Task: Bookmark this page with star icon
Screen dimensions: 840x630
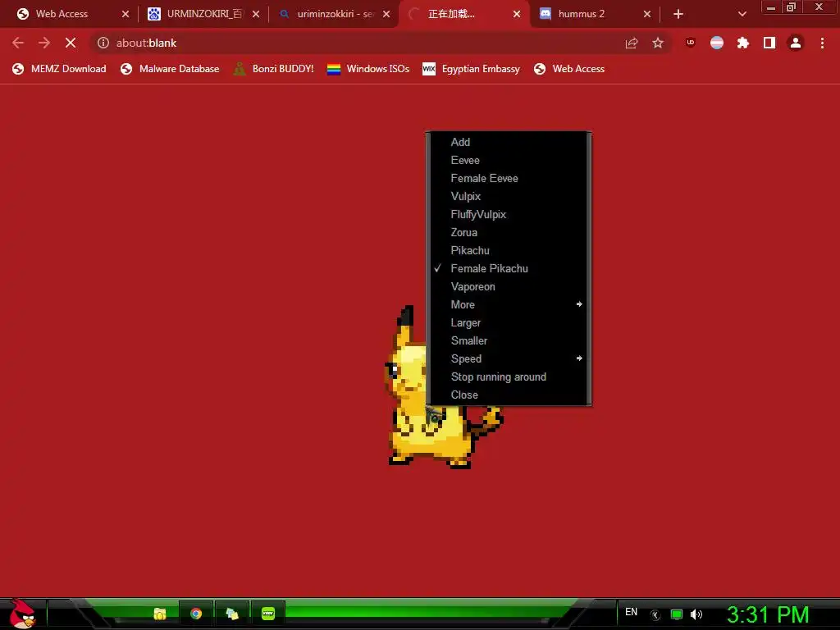Action: click(x=658, y=43)
